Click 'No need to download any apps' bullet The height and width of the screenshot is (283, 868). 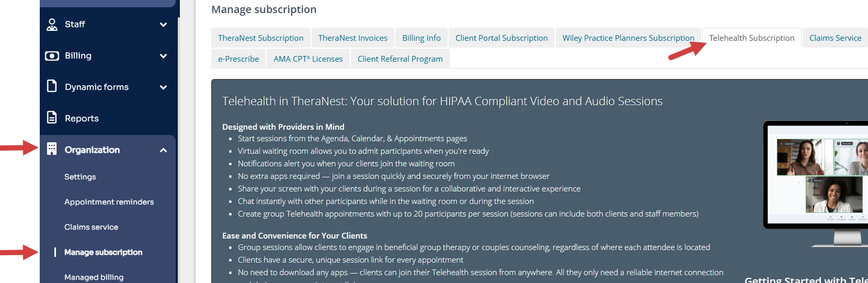pos(481,272)
